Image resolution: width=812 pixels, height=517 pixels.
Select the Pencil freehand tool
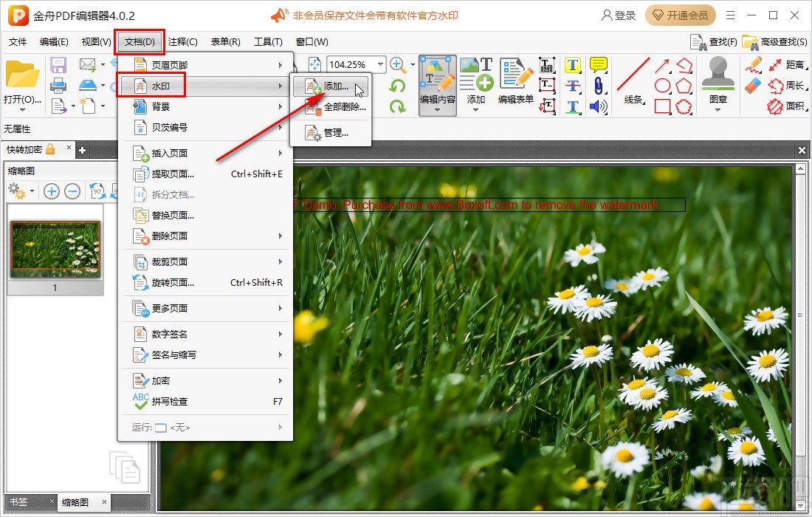(754, 65)
